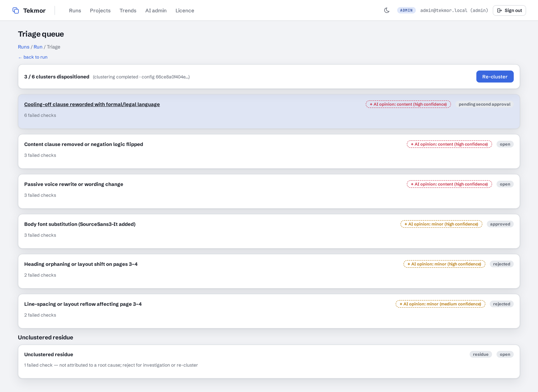Click AI opinion badge on Cooling-off cluster

pos(408,104)
